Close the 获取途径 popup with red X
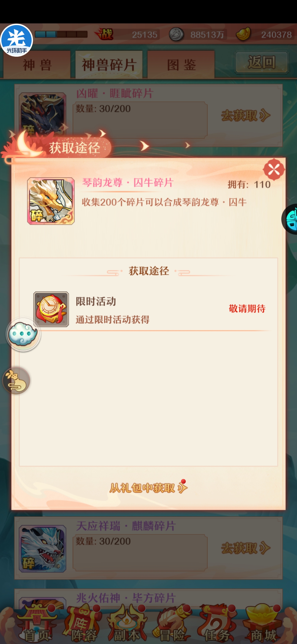Screen dimensions: 297x644 tap(274, 170)
